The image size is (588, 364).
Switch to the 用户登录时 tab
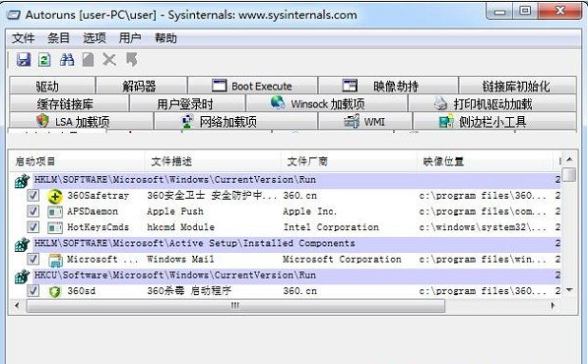click(187, 103)
